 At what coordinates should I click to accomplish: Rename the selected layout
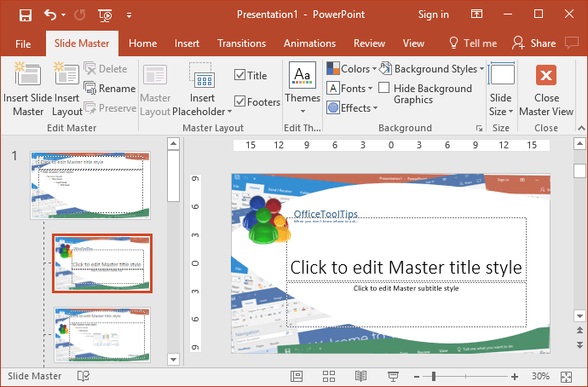click(110, 89)
